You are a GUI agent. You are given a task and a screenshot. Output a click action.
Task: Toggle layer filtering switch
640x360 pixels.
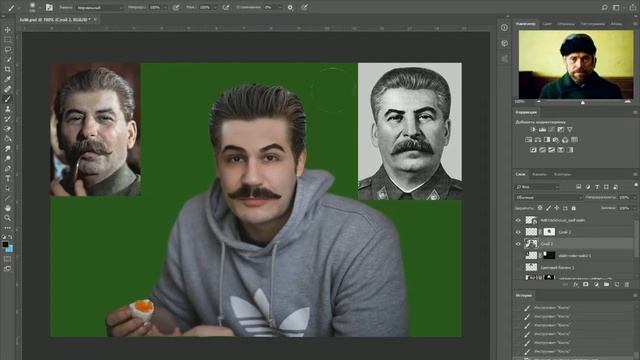[x=636, y=185]
